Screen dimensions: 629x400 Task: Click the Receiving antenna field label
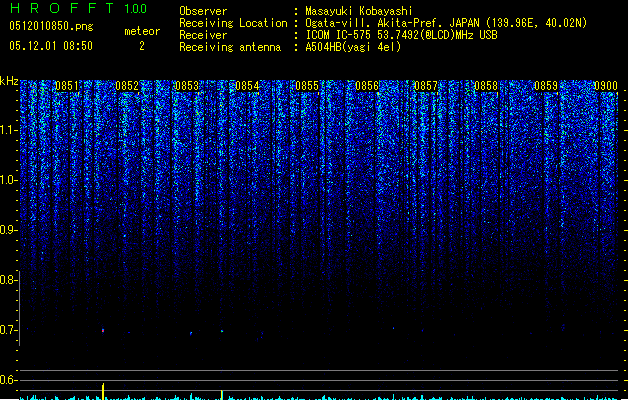pyautogui.click(x=230, y=47)
